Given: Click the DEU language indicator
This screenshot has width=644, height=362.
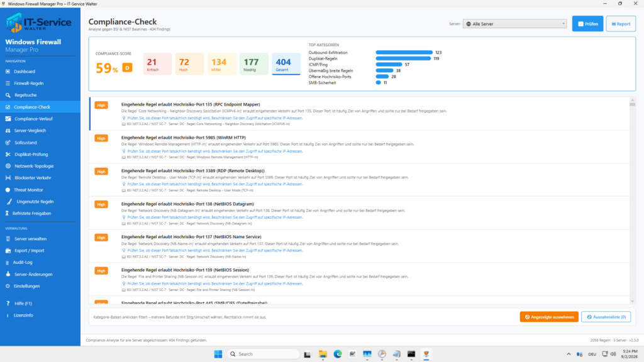Looking at the screenshot, I should point(592,354).
